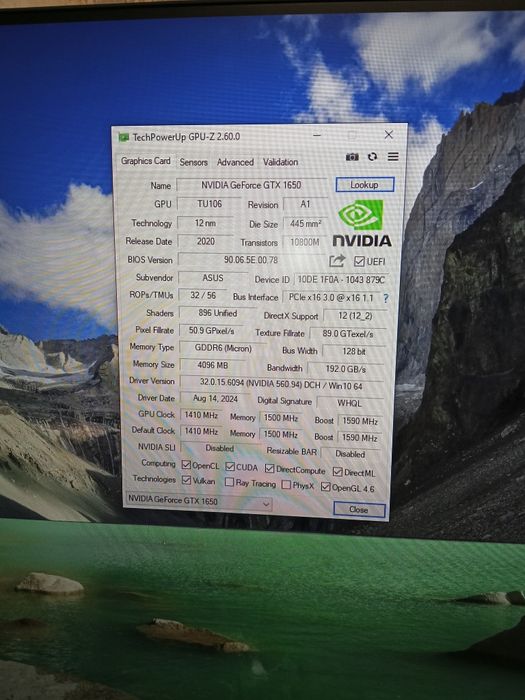Click the Lookup button
525x700 pixels.
point(365,185)
